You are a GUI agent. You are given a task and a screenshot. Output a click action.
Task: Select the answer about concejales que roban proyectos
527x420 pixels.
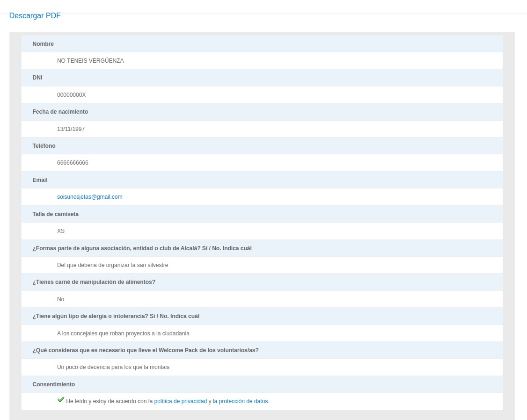[x=124, y=333]
